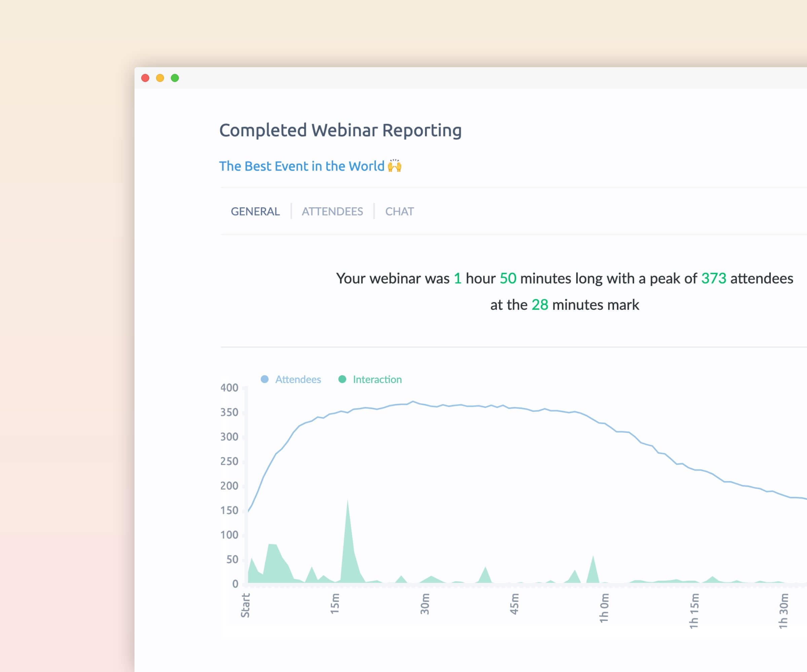Image resolution: width=807 pixels, height=672 pixels.
Task: Click the red close window button
Action: point(145,78)
